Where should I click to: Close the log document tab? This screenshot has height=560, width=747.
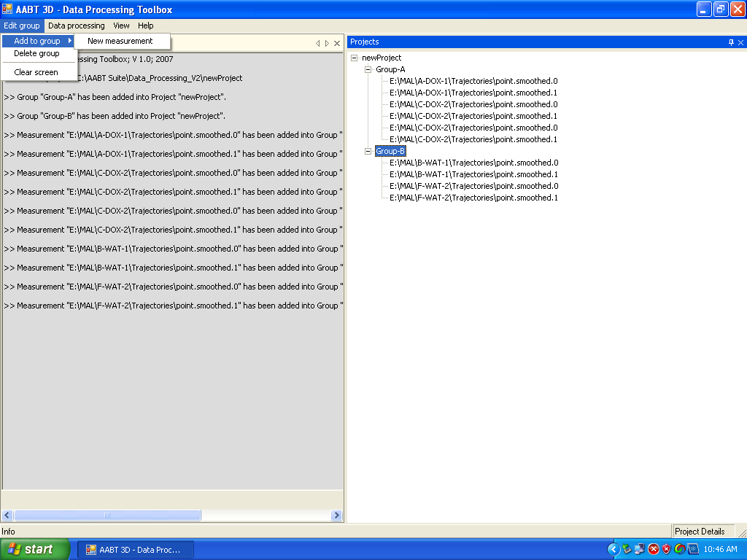click(337, 43)
